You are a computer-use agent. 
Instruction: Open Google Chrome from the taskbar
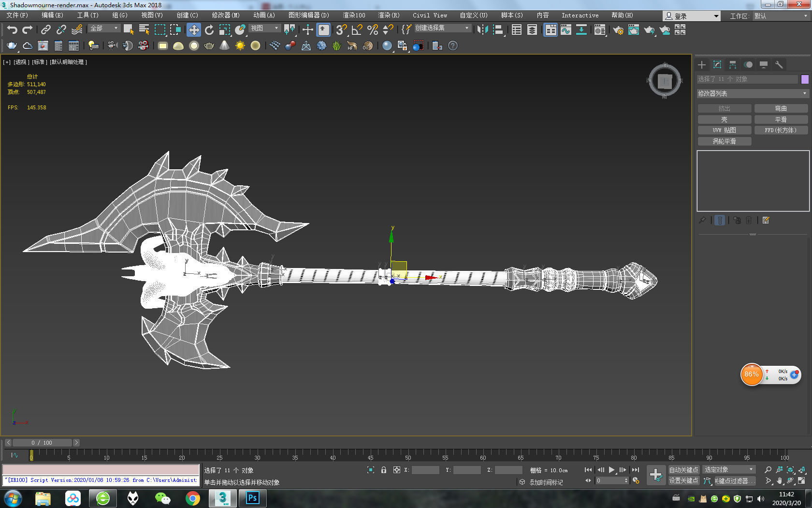(x=193, y=498)
